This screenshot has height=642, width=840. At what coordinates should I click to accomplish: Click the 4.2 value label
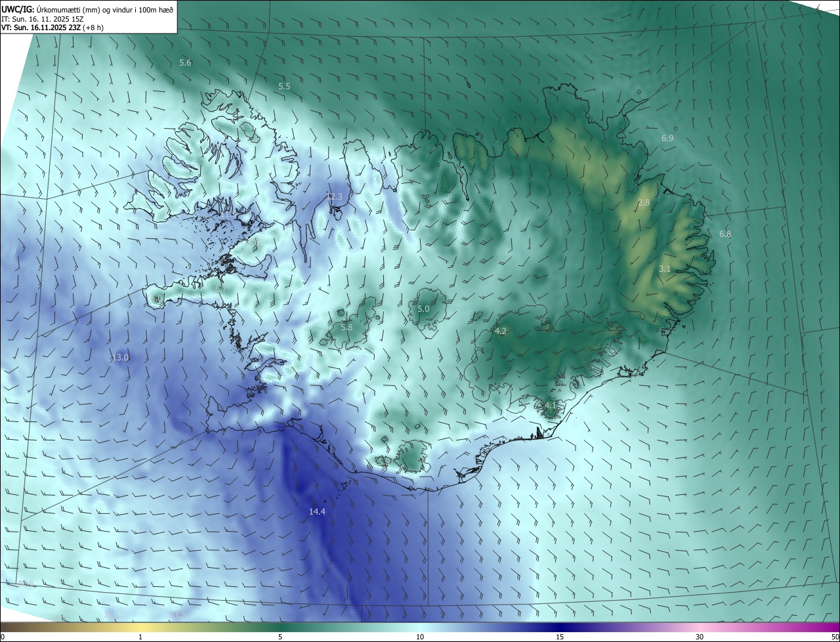tap(501, 331)
